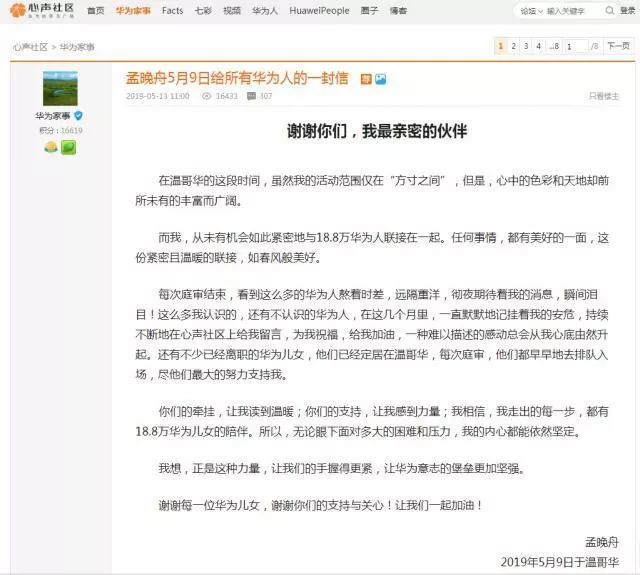Image resolution: width=640 pixels, height=575 pixels.
Task: Click the 只看楼主 filter link
Action: click(604, 96)
